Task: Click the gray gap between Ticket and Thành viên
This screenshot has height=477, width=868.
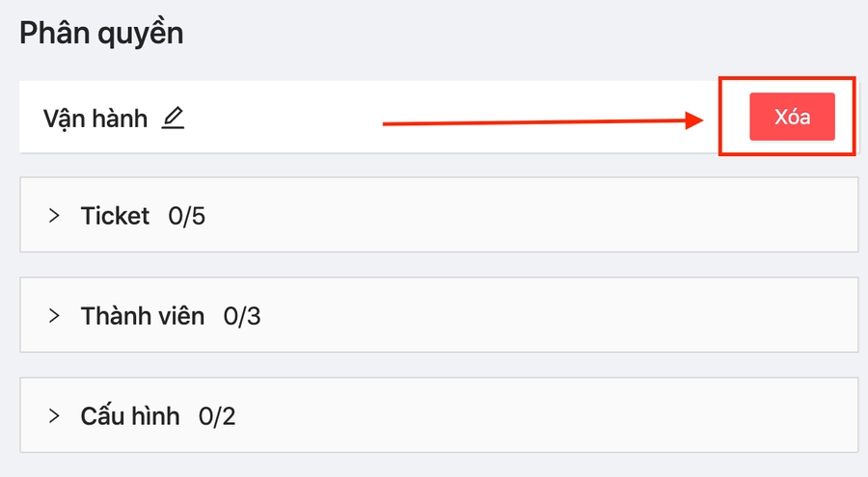Action: pyautogui.click(x=434, y=265)
